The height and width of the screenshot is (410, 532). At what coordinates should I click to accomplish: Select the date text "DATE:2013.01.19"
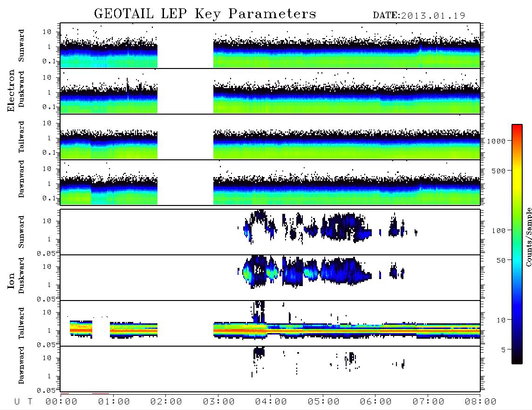click(x=419, y=15)
